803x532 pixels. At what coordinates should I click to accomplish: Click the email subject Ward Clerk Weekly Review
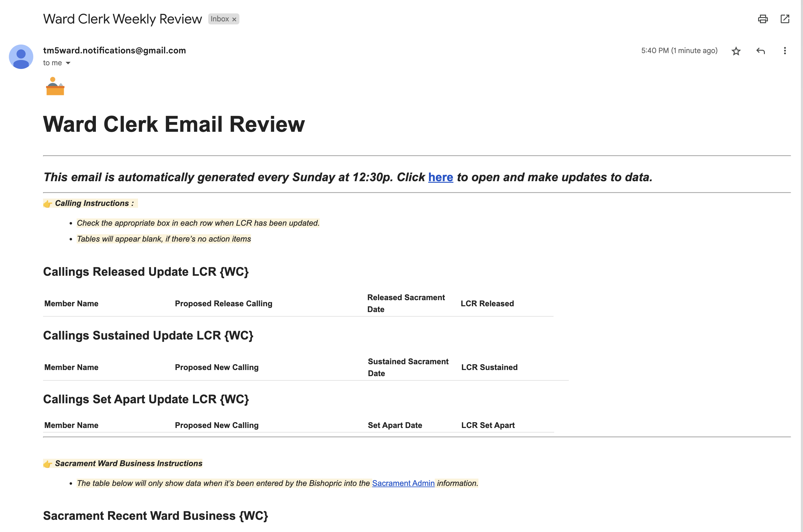122,19
